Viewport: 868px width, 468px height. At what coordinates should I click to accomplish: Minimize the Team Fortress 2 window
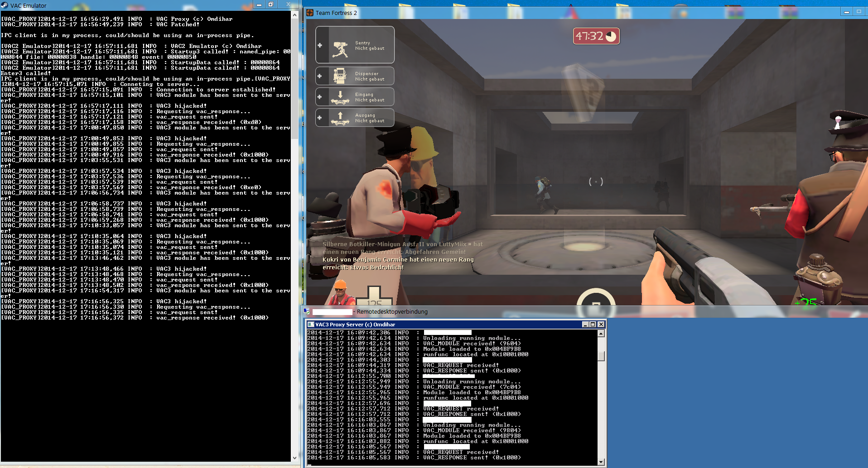(847, 12)
